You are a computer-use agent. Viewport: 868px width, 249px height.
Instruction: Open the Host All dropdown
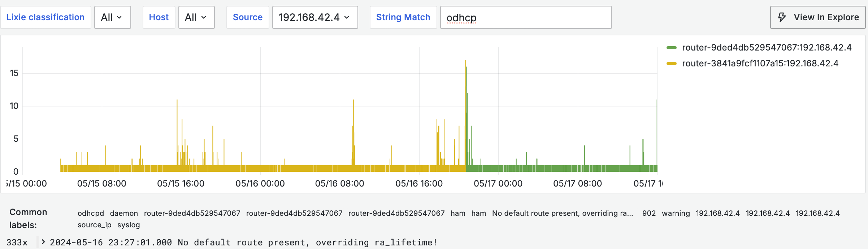tap(196, 17)
